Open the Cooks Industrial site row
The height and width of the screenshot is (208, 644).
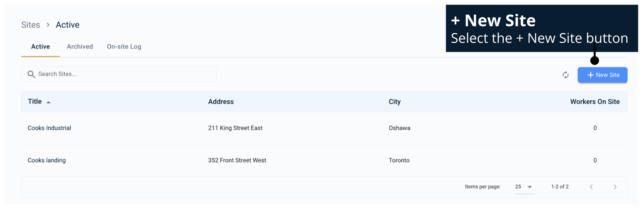(x=49, y=128)
